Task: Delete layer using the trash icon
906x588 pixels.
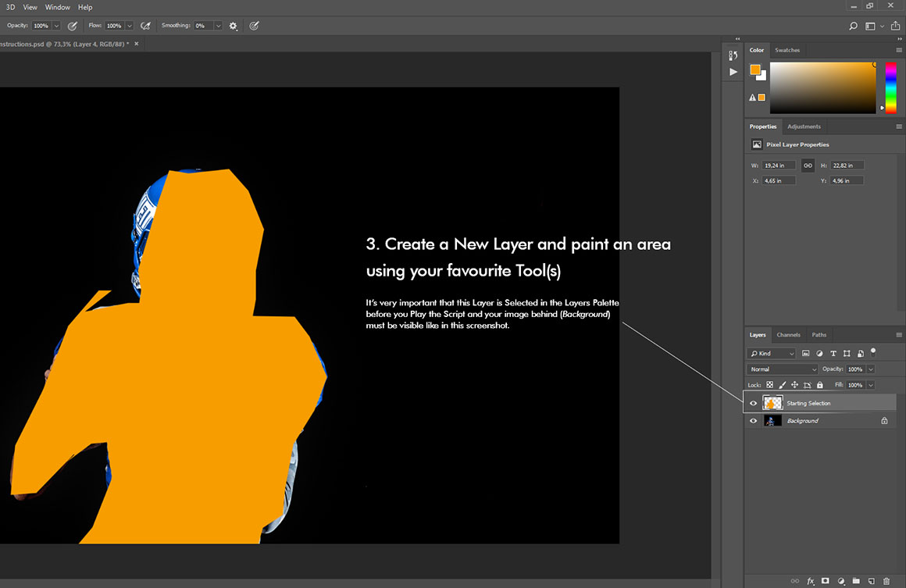Action: [886, 581]
